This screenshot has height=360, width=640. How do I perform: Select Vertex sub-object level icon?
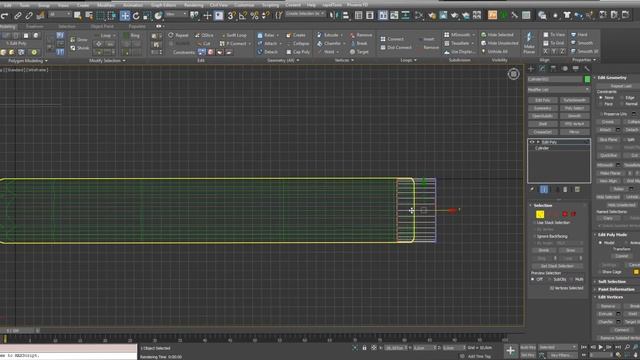(540, 214)
